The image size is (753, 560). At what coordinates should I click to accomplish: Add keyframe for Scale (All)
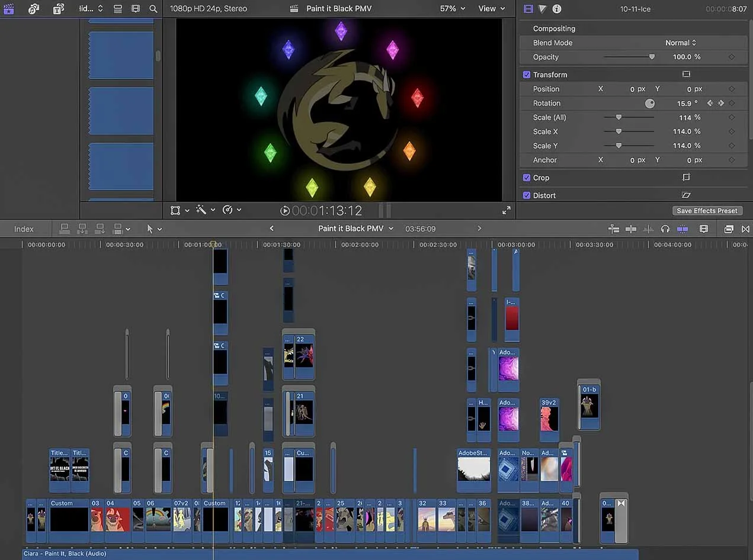click(x=732, y=117)
